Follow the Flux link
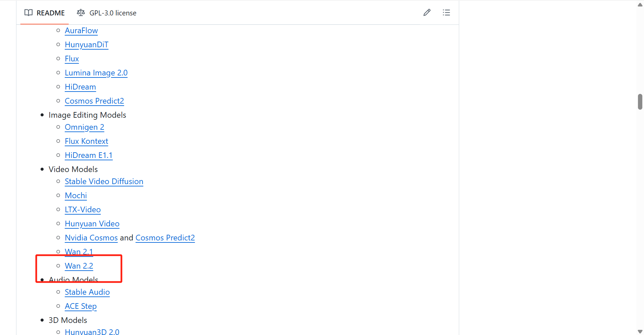This screenshot has height=335, width=644. (72, 59)
